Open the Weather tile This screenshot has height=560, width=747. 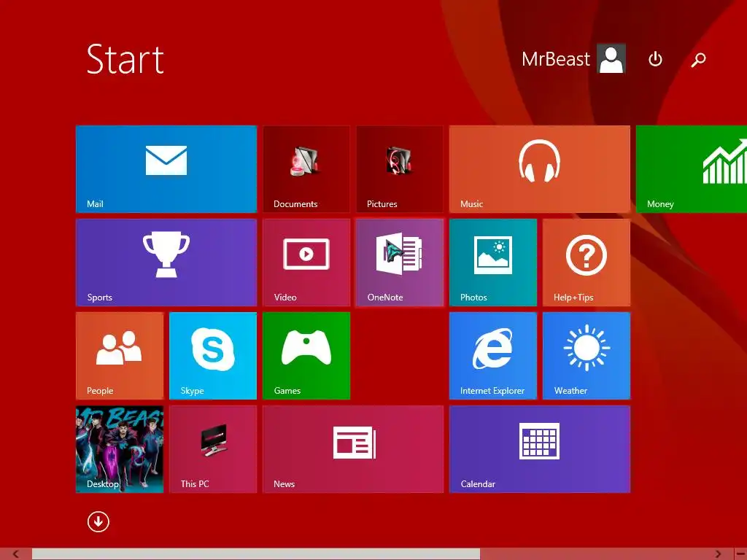pyautogui.click(x=587, y=356)
